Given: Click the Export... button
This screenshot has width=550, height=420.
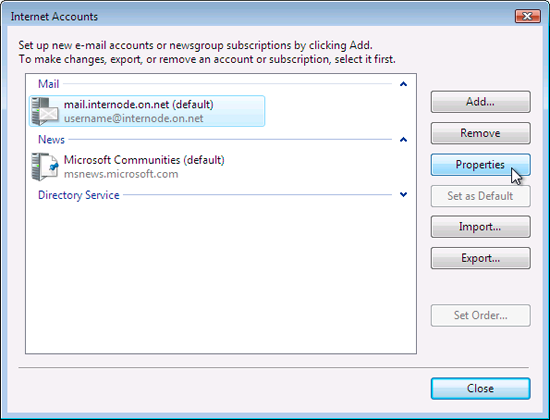Looking at the screenshot, I should pyautogui.click(x=481, y=258).
